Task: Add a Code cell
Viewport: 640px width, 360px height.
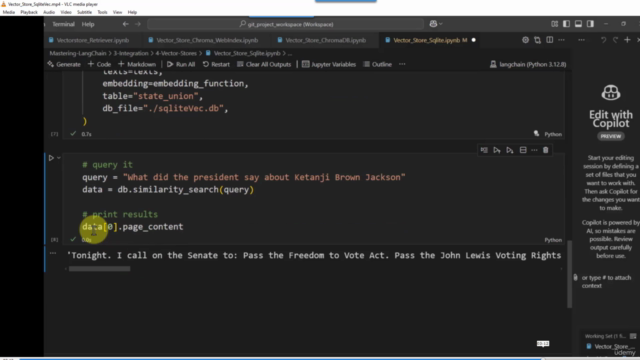Action: tap(99, 64)
